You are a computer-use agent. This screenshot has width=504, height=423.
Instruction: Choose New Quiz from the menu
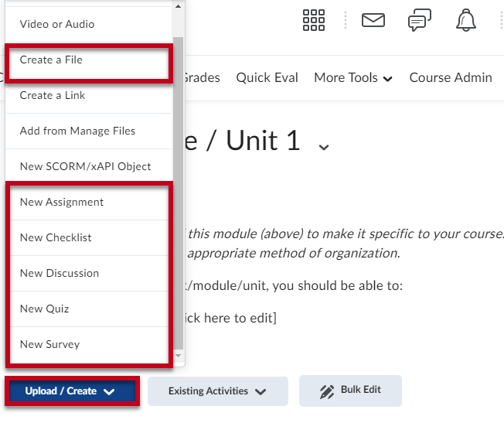pyautogui.click(x=88, y=309)
